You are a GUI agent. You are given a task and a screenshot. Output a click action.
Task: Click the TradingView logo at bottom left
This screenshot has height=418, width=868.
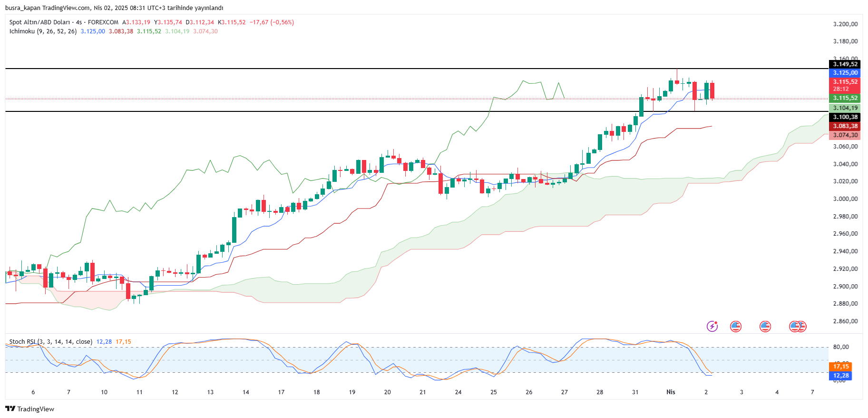tap(30, 409)
